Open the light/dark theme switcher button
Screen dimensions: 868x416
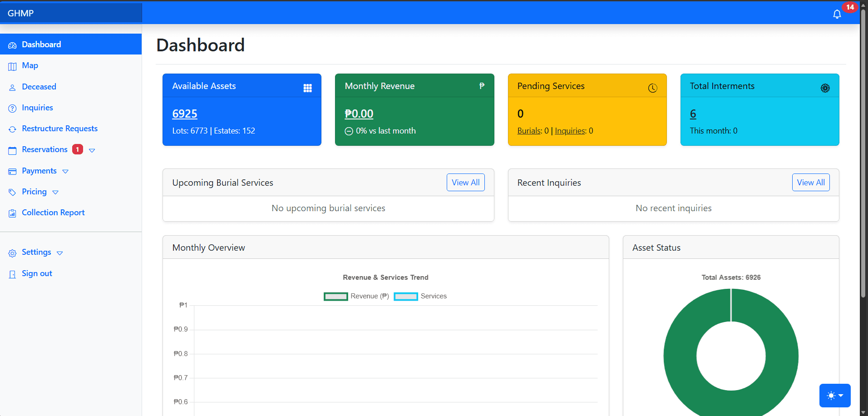834,396
